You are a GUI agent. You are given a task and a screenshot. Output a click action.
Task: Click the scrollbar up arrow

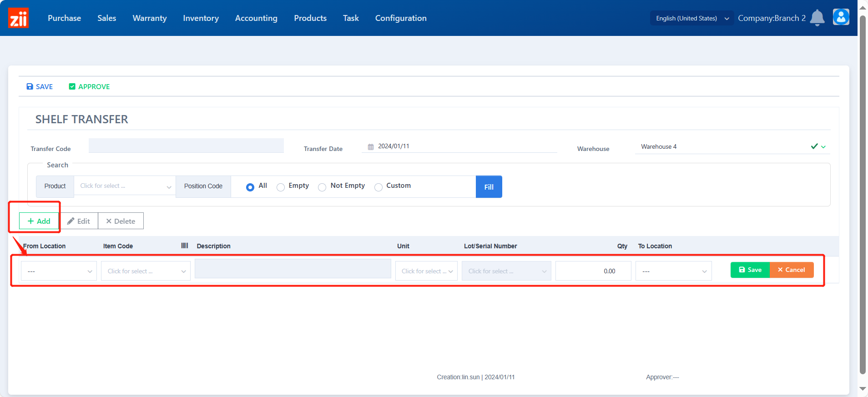tap(863, 8)
